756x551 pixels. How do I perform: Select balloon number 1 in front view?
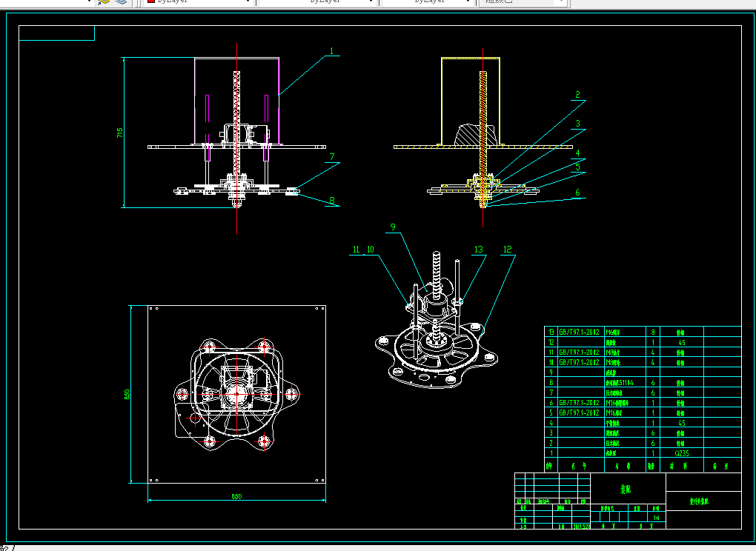(x=332, y=51)
